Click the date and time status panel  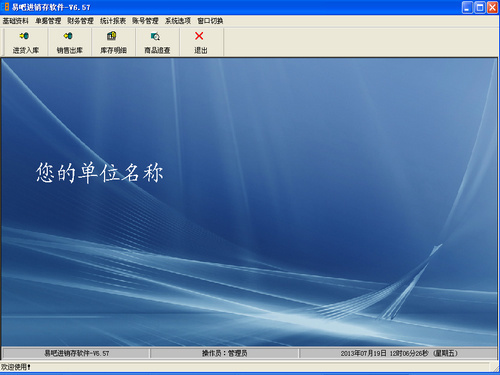(399, 353)
